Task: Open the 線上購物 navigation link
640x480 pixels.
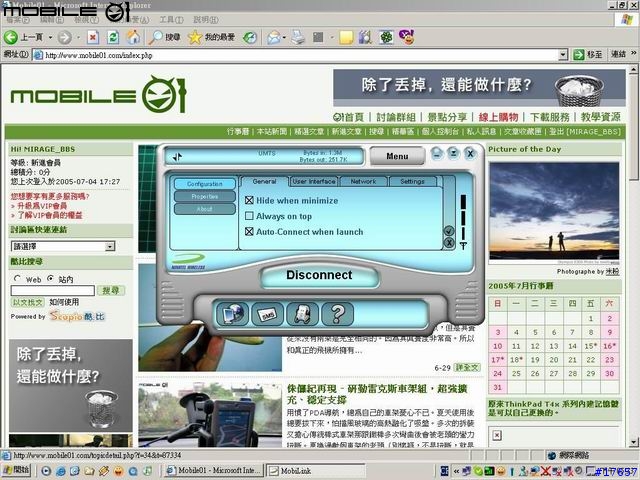Action: [498, 117]
